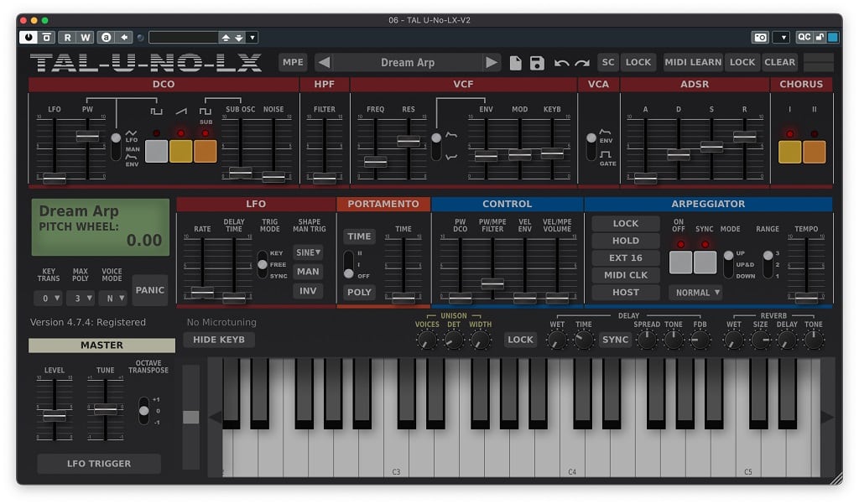Viewport: 859px width, 504px height.
Task: Click the CLEAR button
Action: tap(779, 62)
